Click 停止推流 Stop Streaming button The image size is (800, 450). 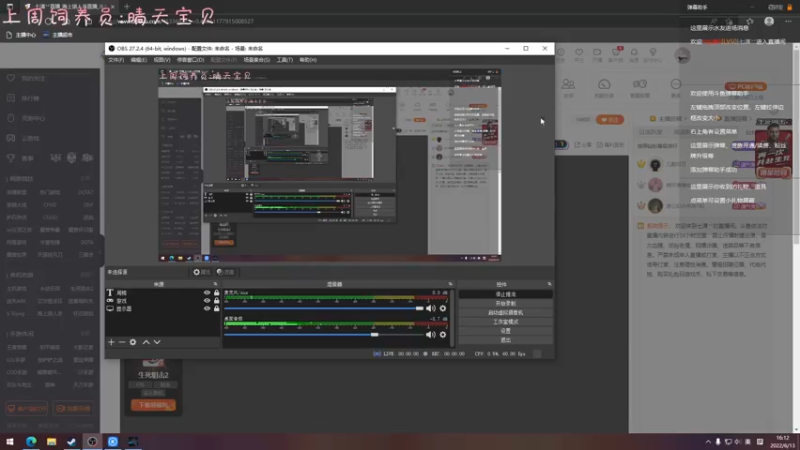click(x=506, y=294)
